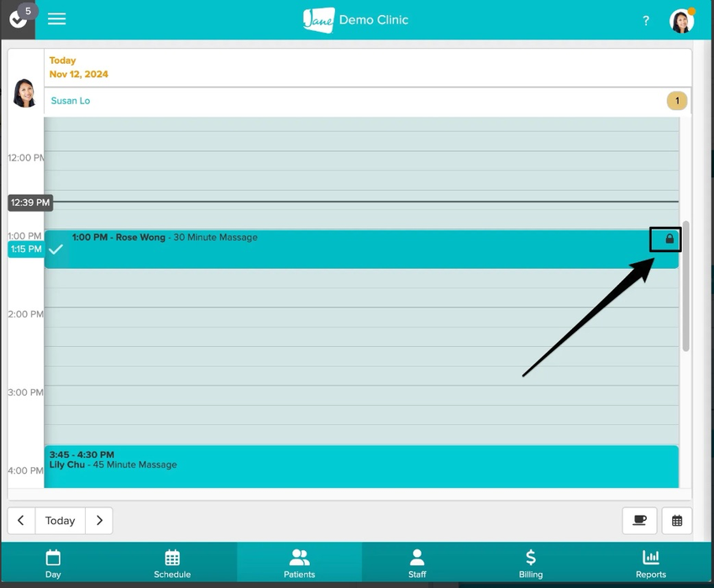Screen dimensions: 714x588
Task: Open the user profile avatar in header
Action: tap(682, 21)
